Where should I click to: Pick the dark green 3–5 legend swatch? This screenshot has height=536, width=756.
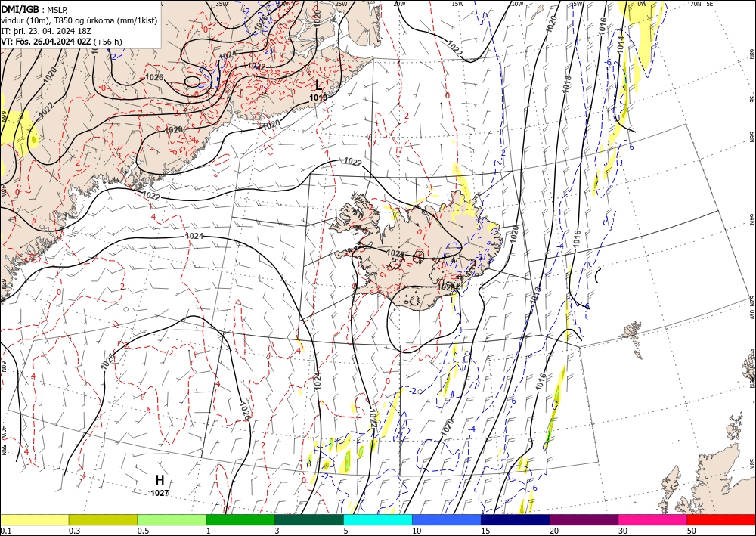click(309, 519)
